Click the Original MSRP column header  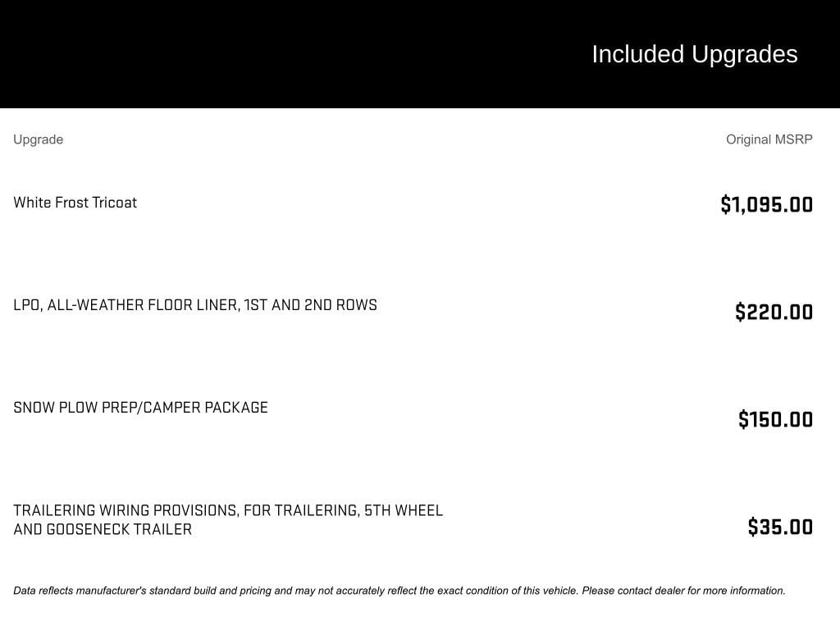(x=769, y=139)
